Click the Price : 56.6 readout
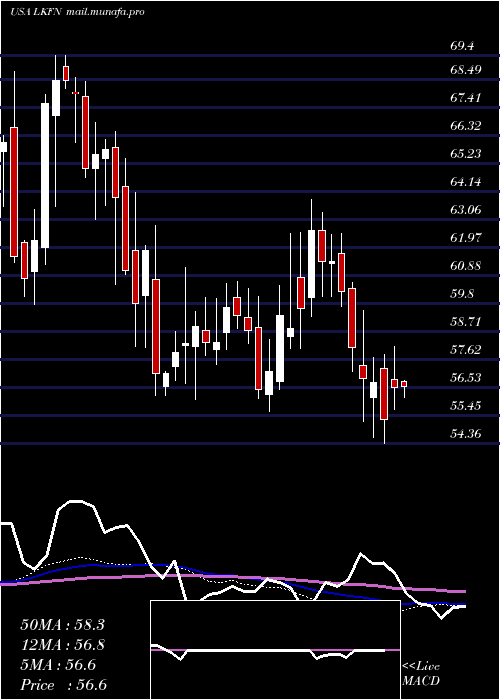Image resolution: width=500 pixels, height=700 pixels. pyautogui.click(x=63, y=685)
